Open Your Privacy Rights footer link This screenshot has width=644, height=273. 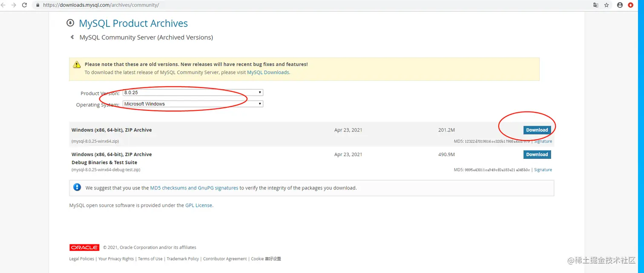coord(116,259)
